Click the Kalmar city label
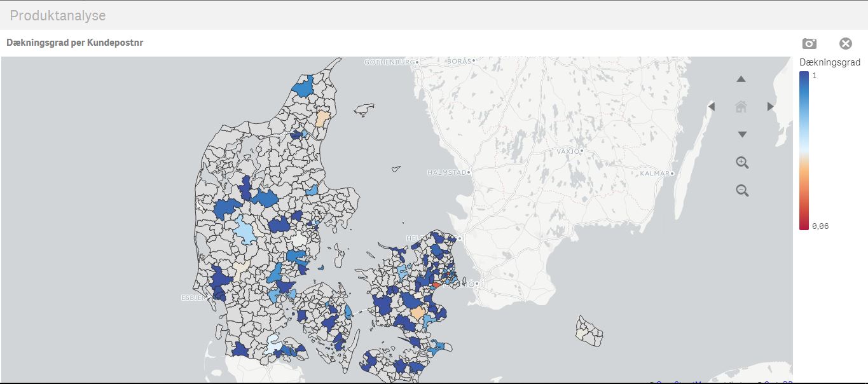This screenshot has width=868, height=384. [654, 173]
